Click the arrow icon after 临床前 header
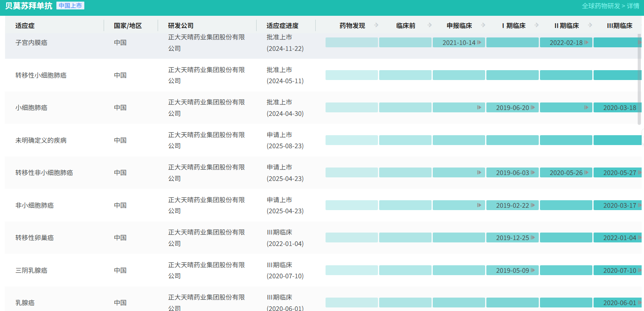 (430, 25)
